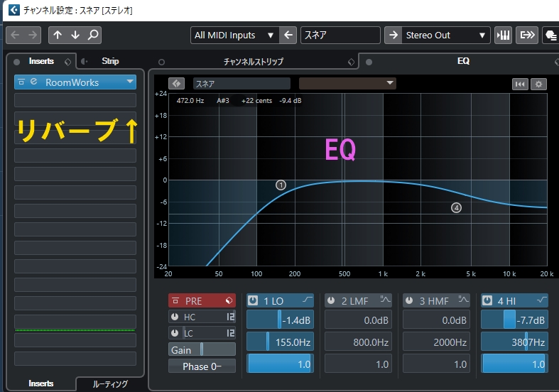Go to the previous channel with the left arrow
This screenshot has width=559, height=392.
[15, 35]
